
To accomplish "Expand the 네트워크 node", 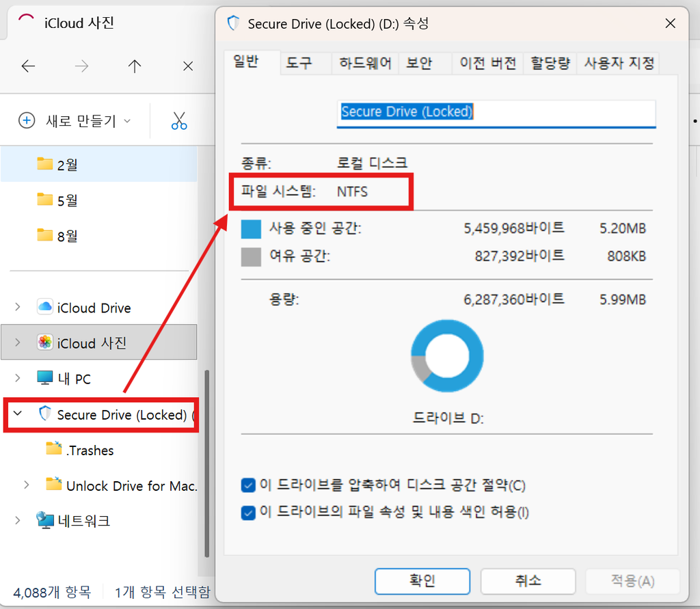I will [x=18, y=520].
